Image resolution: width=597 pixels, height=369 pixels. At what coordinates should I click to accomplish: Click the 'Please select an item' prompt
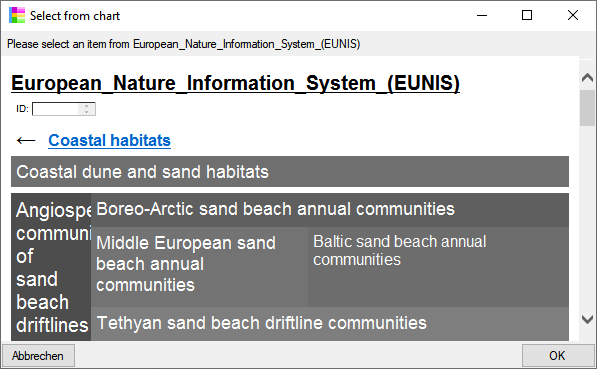(184, 44)
